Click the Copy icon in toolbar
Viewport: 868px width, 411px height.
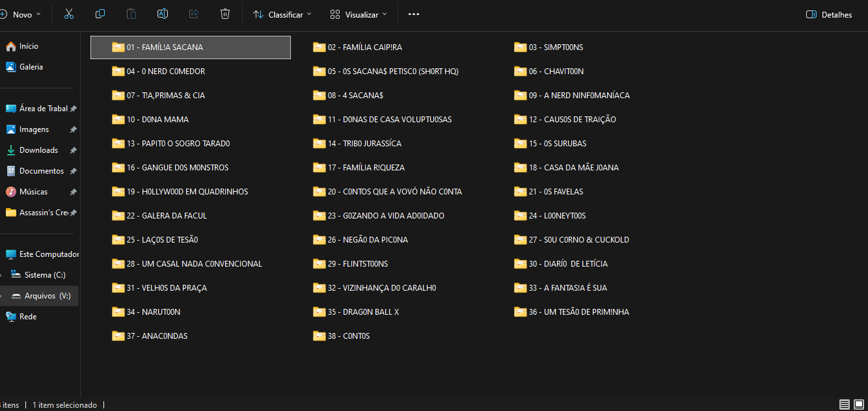(x=100, y=14)
